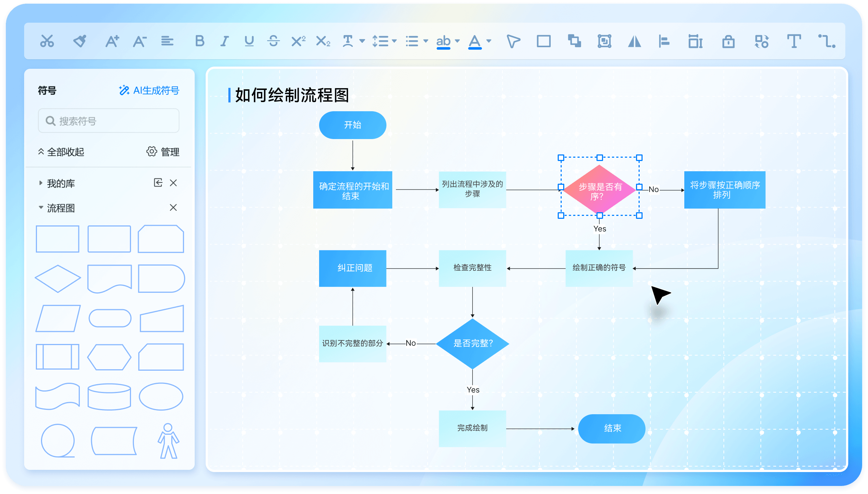
Task: Pick the delay D-shape in library
Action: [x=161, y=278]
